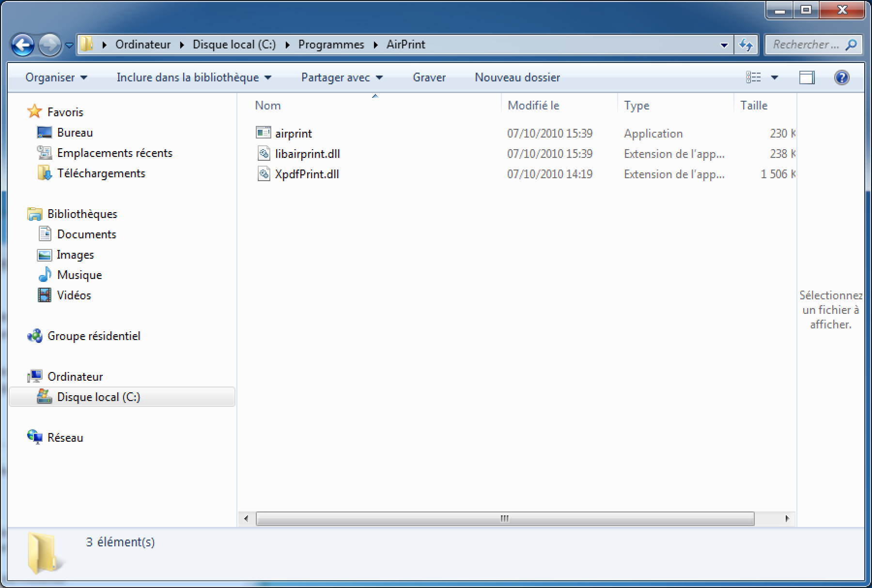Click the Téléchargements folder icon
This screenshot has width=872, height=588.
tap(45, 173)
